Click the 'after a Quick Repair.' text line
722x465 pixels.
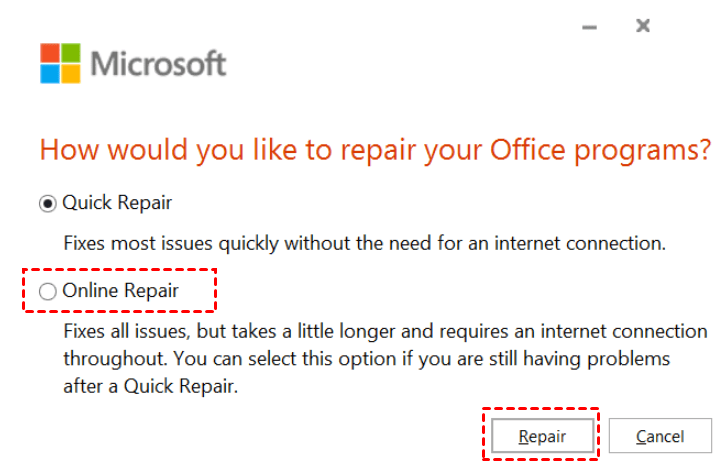pyautogui.click(x=151, y=386)
